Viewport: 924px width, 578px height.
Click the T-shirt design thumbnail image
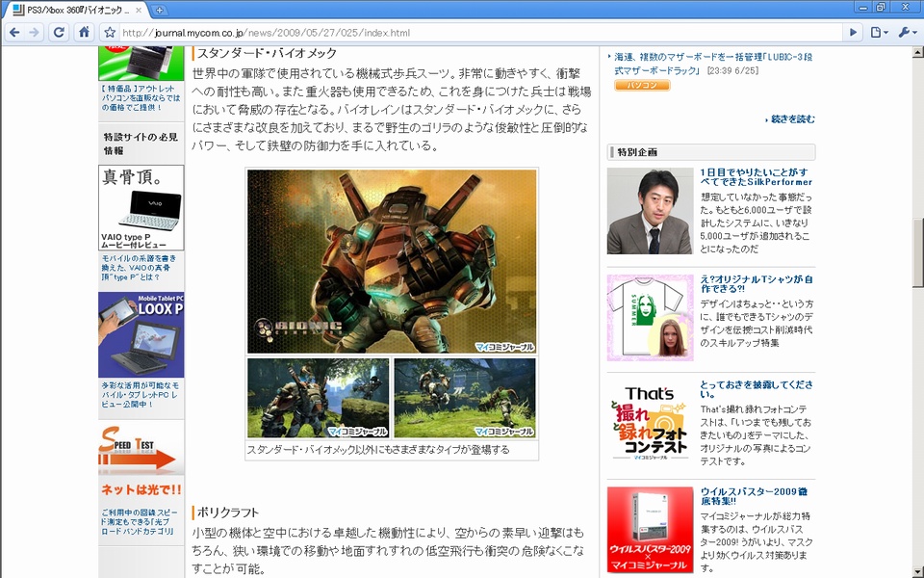650,318
